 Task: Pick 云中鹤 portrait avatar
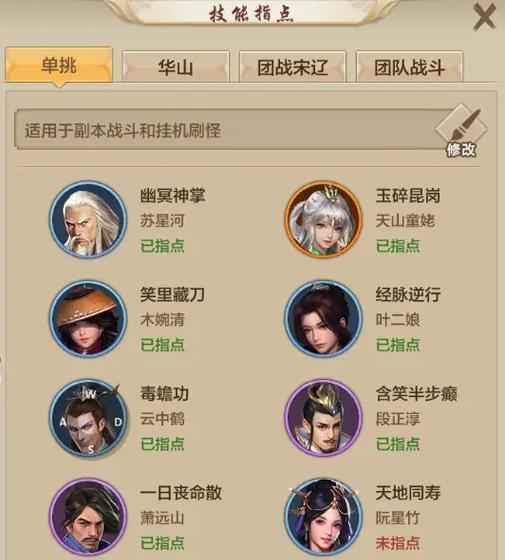pyautogui.click(x=88, y=418)
